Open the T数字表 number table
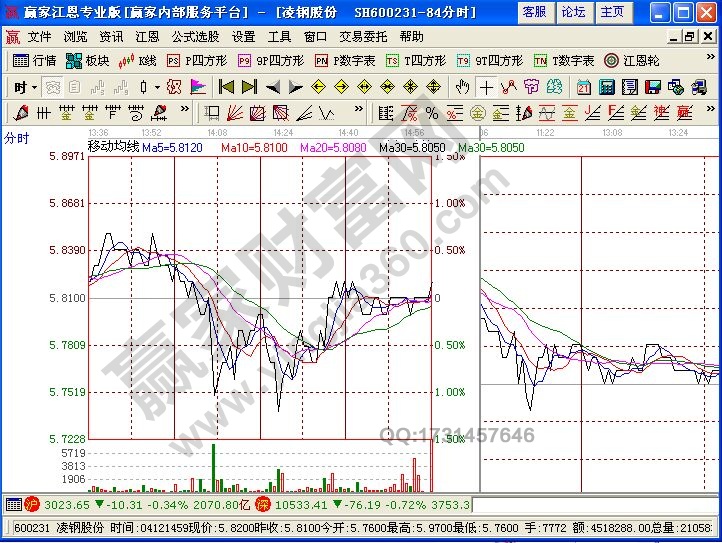This screenshot has width=722, height=543. click(x=564, y=60)
